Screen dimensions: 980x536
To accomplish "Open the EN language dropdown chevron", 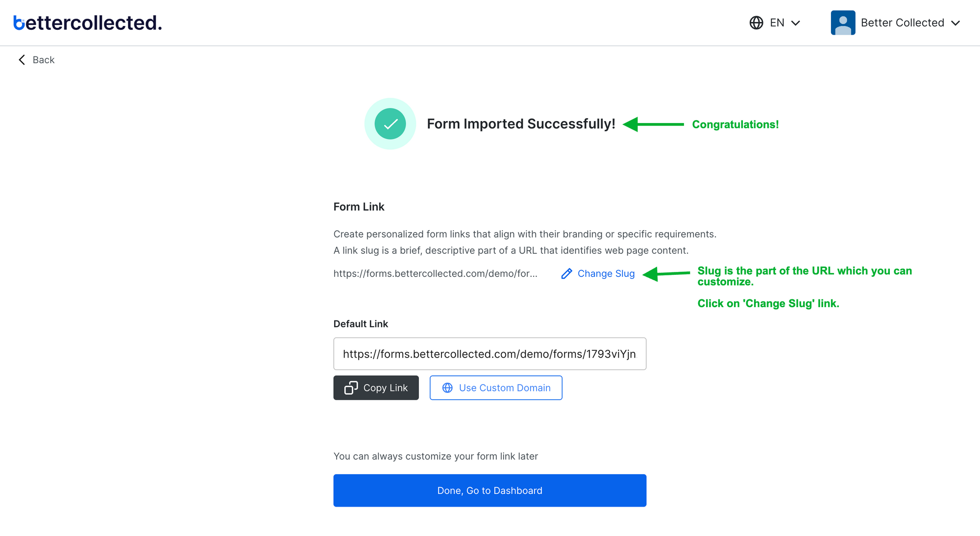I will pos(796,23).
